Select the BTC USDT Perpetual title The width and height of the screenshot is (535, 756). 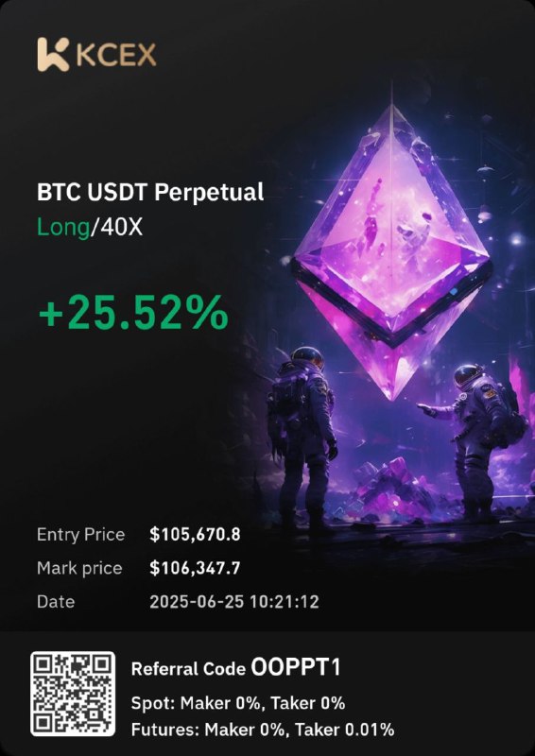tap(150, 194)
